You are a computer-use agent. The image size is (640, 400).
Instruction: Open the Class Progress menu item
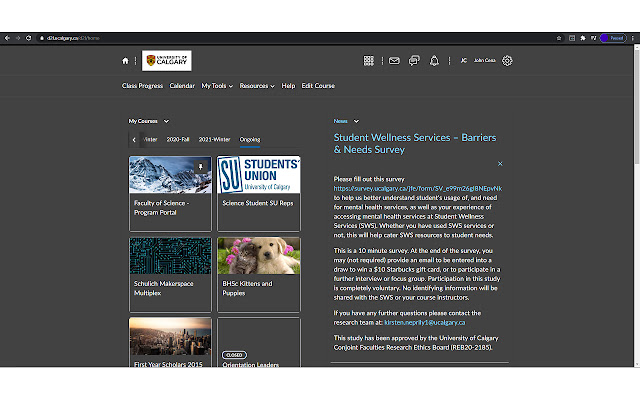pos(142,86)
